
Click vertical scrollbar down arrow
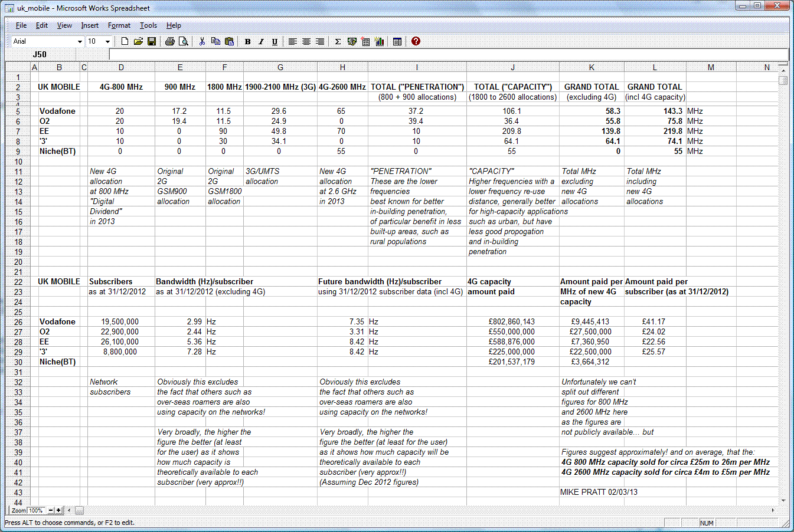783,501
